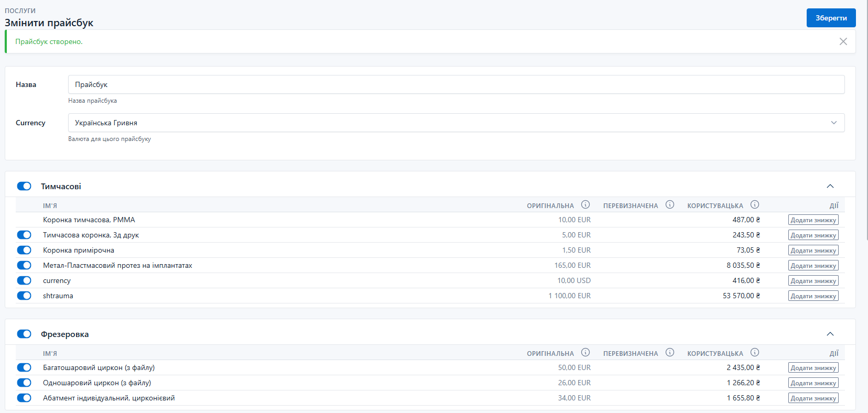Turn off Багатошаровий циркон toggle

click(x=24, y=367)
